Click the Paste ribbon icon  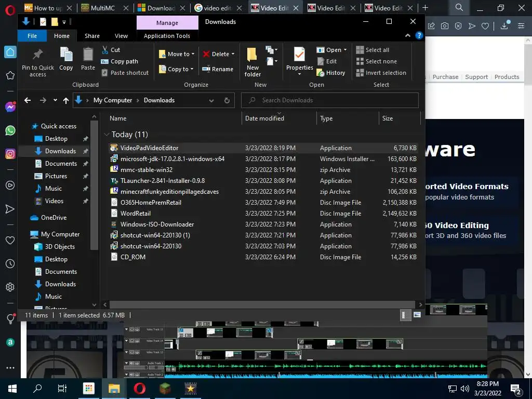[x=88, y=54]
